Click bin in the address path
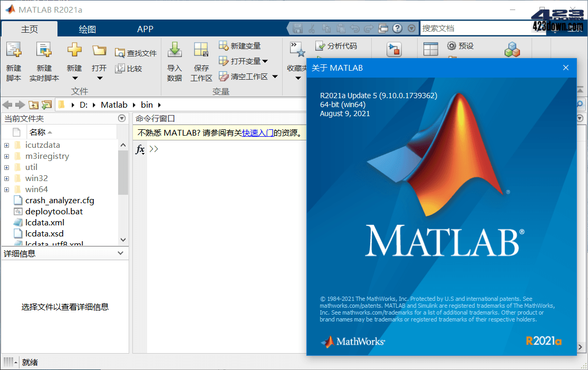The height and width of the screenshot is (370, 588). 147,105
